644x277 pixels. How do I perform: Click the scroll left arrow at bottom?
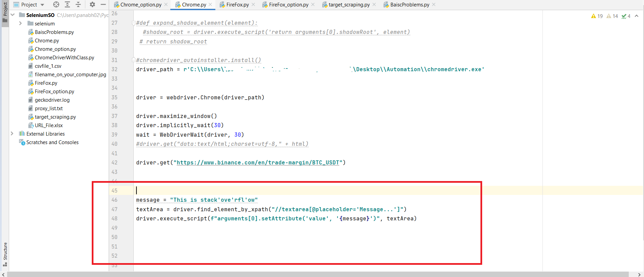[3, 274]
